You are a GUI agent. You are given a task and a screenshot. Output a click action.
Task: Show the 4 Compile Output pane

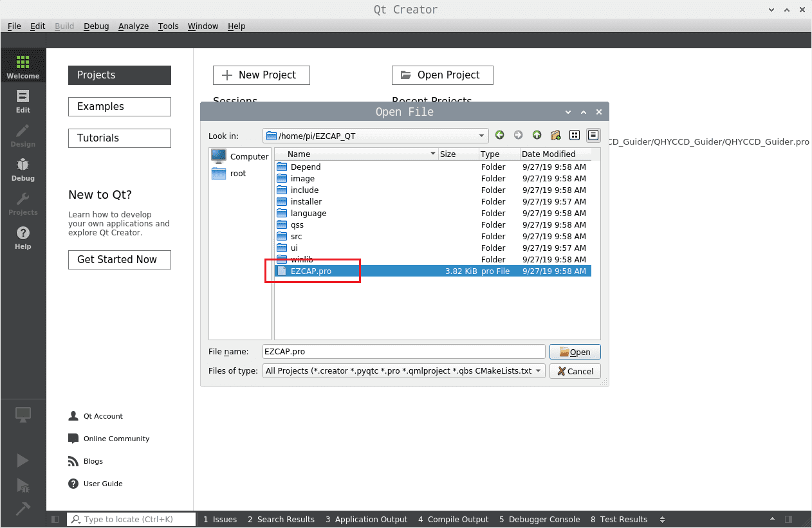[454, 520]
